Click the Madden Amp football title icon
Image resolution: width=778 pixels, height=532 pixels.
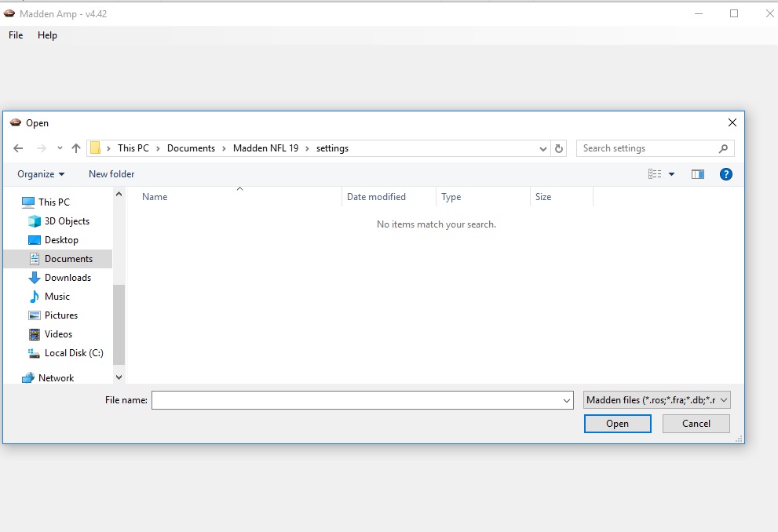pyautogui.click(x=9, y=14)
